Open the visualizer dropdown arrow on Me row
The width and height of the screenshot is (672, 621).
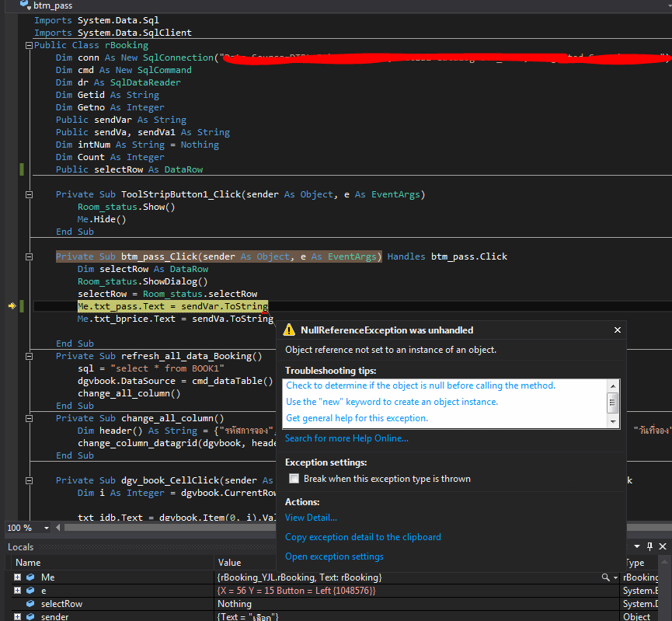click(615, 577)
